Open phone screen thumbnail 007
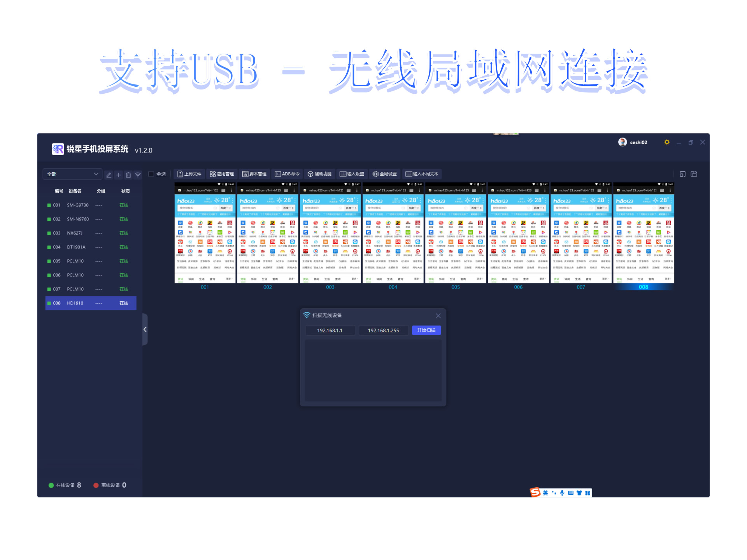747x560 pixels. click(x=581, y=233)
